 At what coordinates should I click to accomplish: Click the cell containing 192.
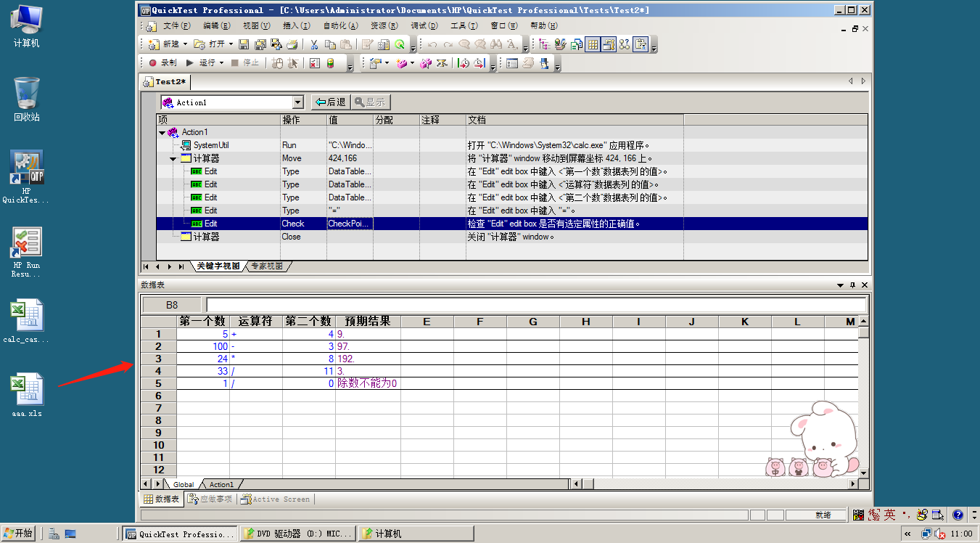click(368, 359)
